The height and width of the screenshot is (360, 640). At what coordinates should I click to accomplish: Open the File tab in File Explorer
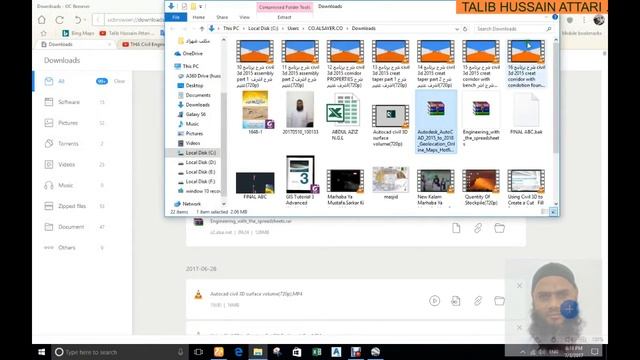[x=176, y=17]
